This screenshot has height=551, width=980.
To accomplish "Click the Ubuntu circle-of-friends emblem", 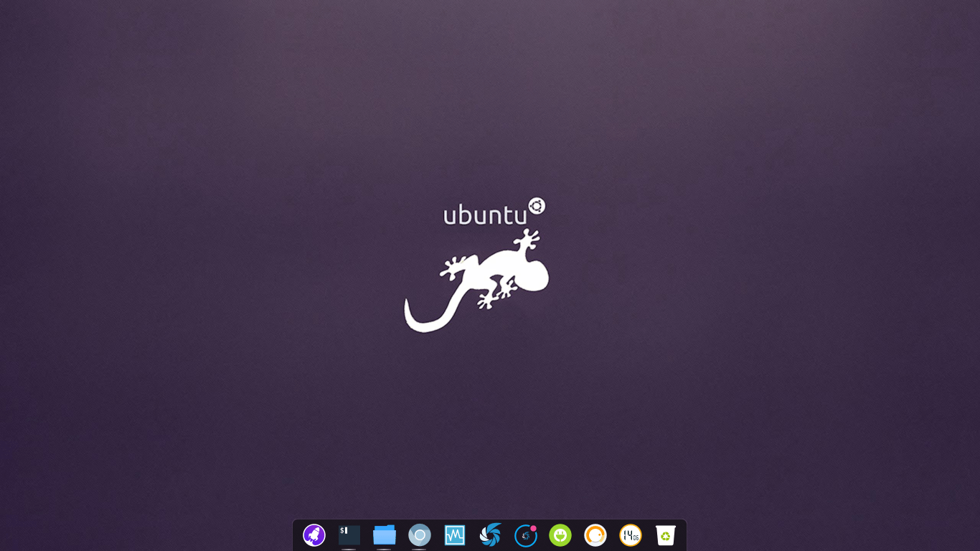I will click(x=535, y=207).
